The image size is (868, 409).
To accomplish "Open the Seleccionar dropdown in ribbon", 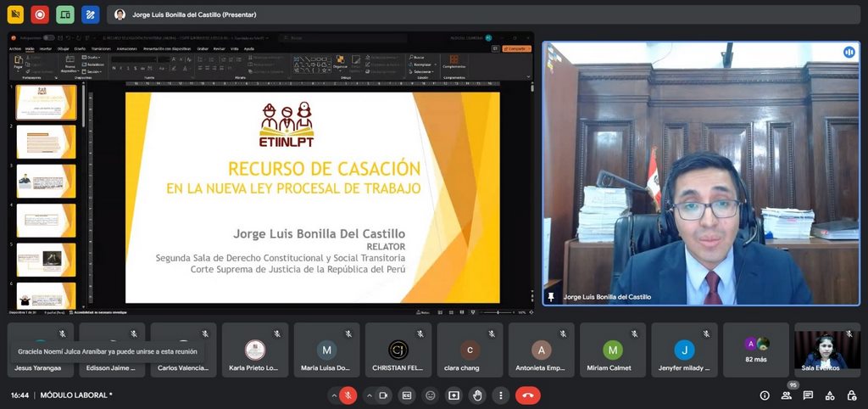I will (422, 71).
